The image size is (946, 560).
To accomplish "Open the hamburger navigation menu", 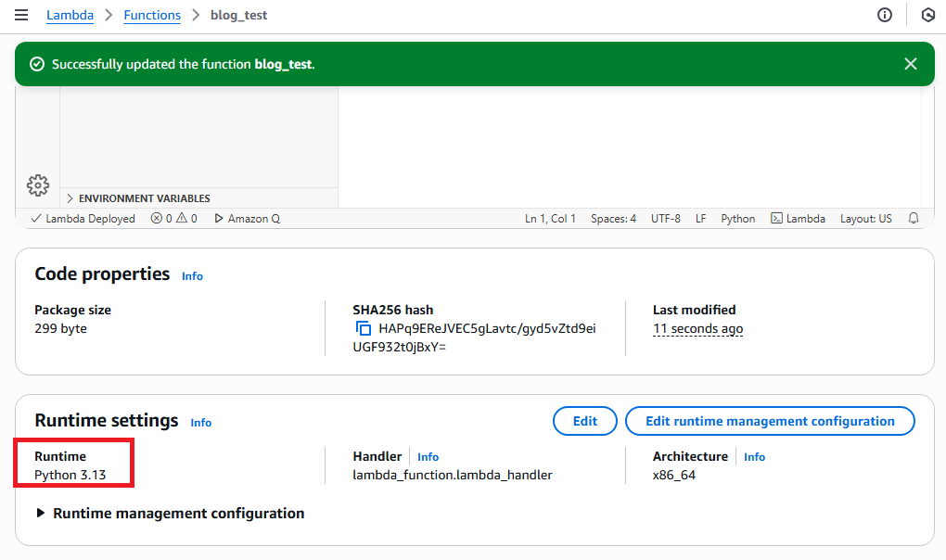I will tap(21, 15).
